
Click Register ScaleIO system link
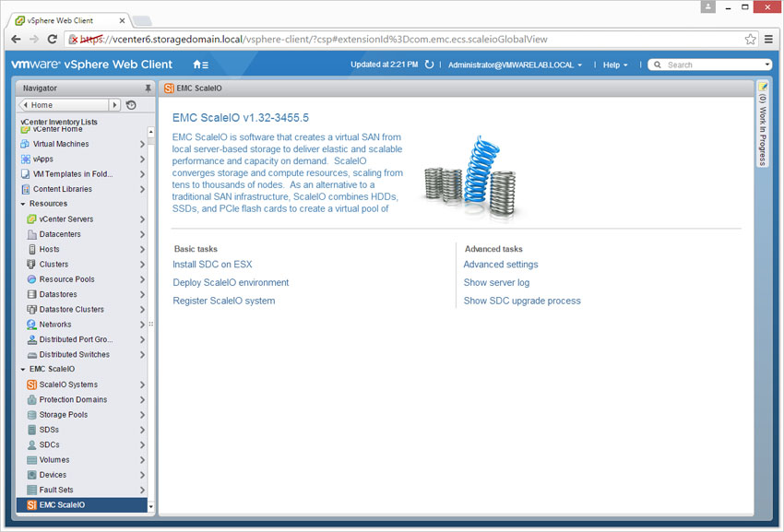224,301
